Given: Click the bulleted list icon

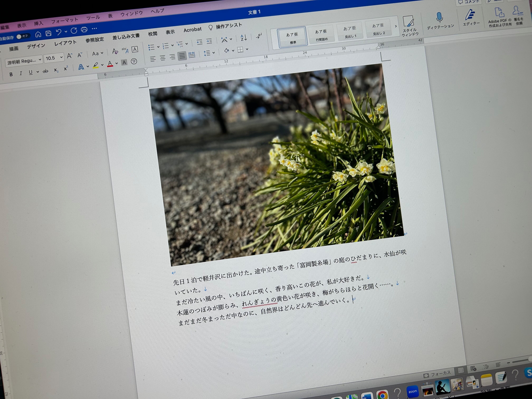Looking at the screenshot, I should pyautogui.click(x=151, y=47).
